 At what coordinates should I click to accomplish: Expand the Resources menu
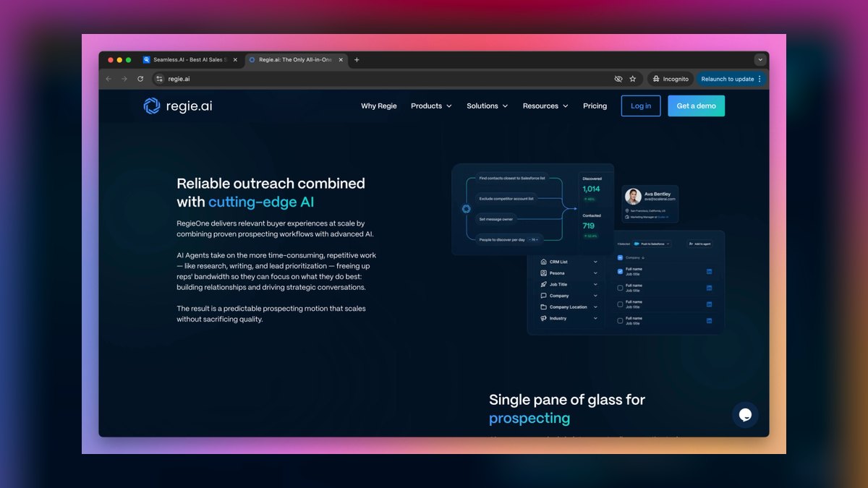[x=545, y=106]
